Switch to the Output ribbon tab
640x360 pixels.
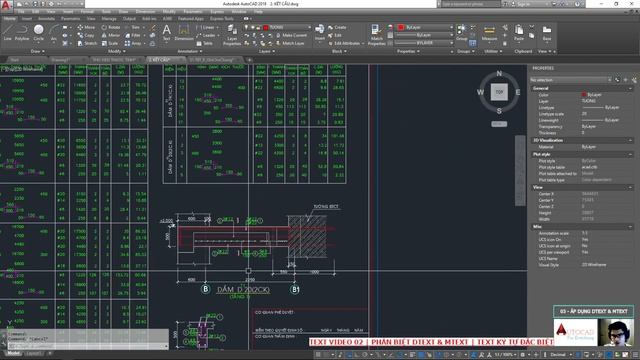tap(129, 19)
